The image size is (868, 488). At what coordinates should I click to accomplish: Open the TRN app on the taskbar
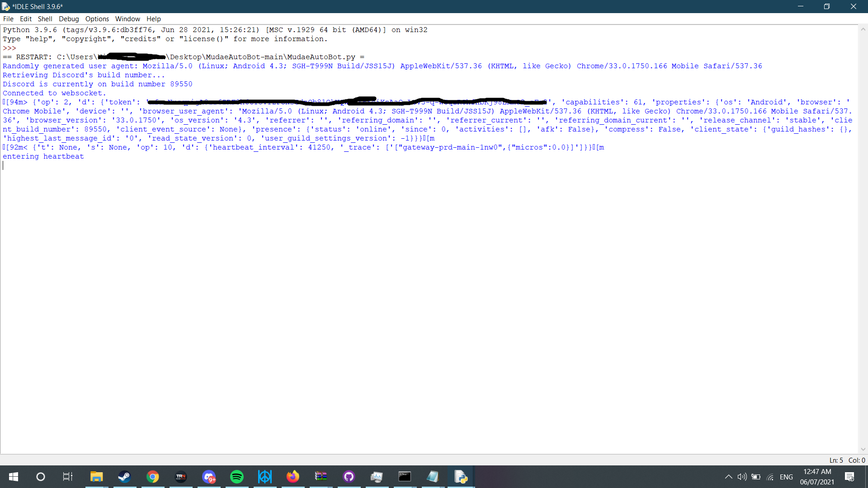click(181, 477)
